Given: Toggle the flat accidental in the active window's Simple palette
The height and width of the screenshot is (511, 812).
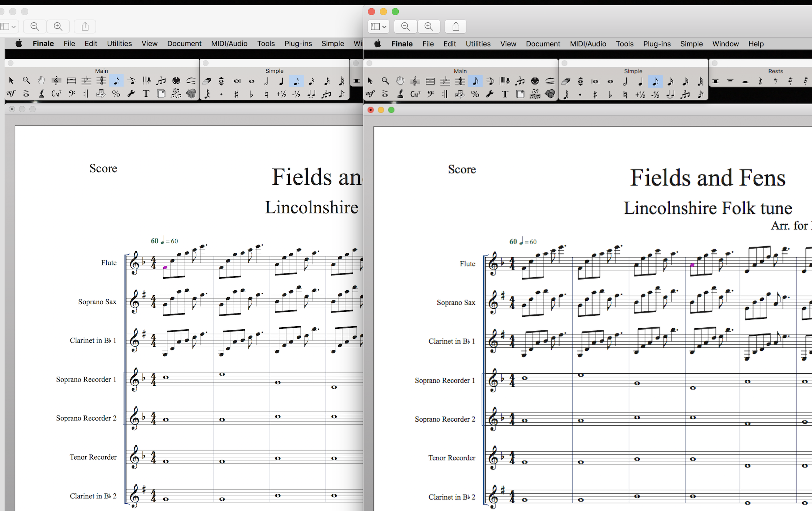Looking at the screenshot, I should click(x=610, y=95).
